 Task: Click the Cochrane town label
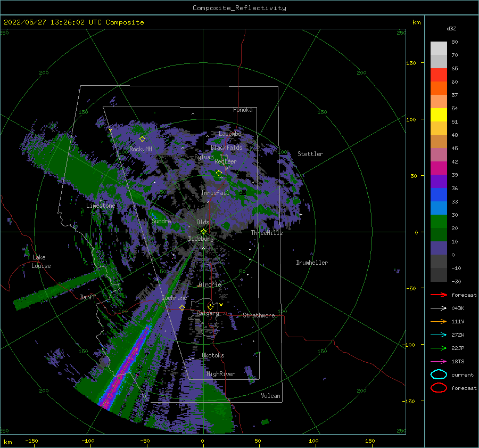coord(174,298)
